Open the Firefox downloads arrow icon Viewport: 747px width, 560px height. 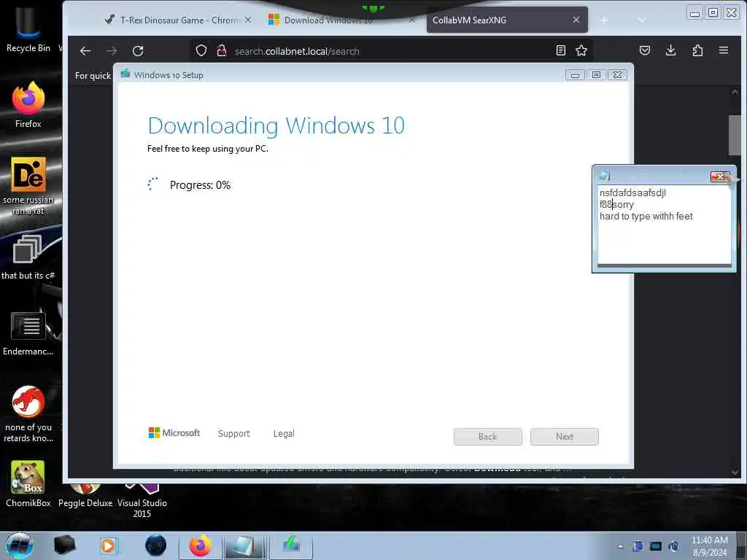point(671,50)
